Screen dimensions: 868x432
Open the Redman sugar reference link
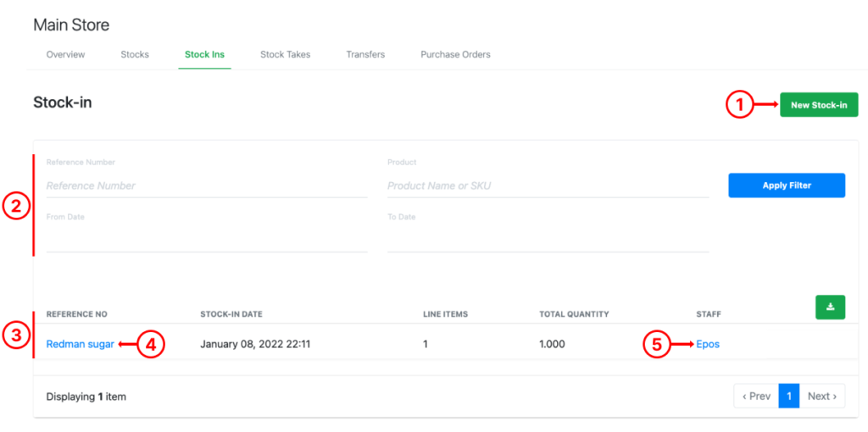pos(80,344)
